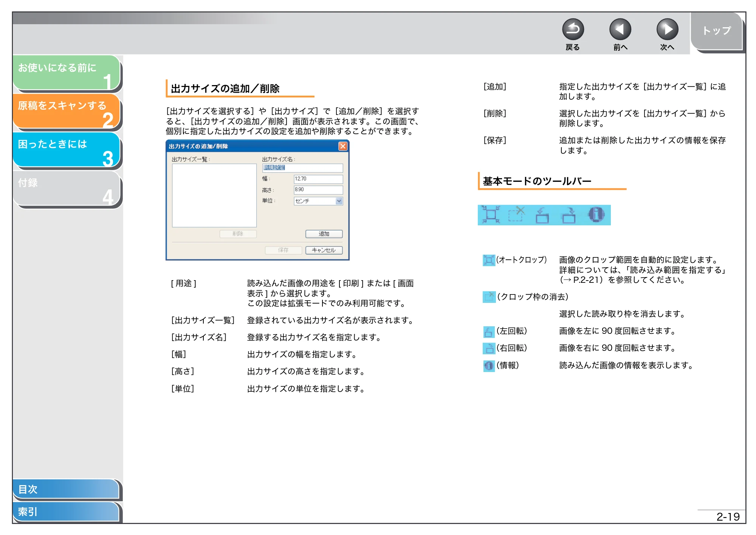The height and width of the screenshot is (535, 756).
Task: Click the large information toolbar icon
Action: coord(596,215)
